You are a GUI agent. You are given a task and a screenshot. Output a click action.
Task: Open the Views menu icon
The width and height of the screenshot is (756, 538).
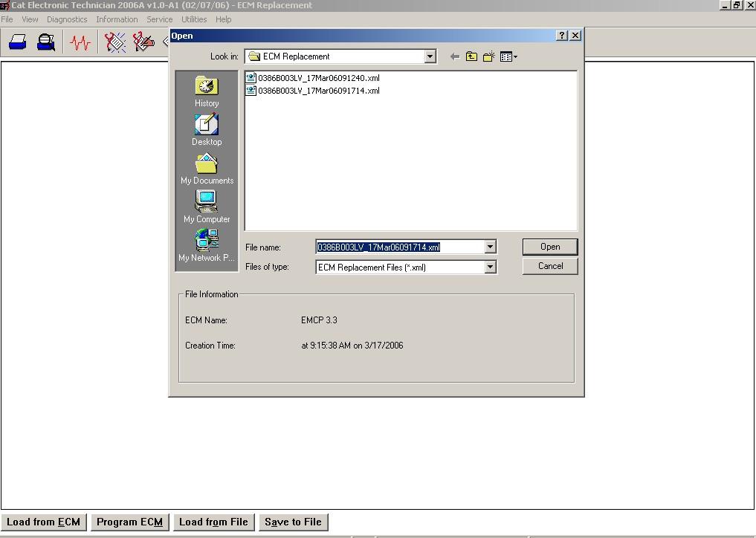pyautogui.click(x=508, y=56)
